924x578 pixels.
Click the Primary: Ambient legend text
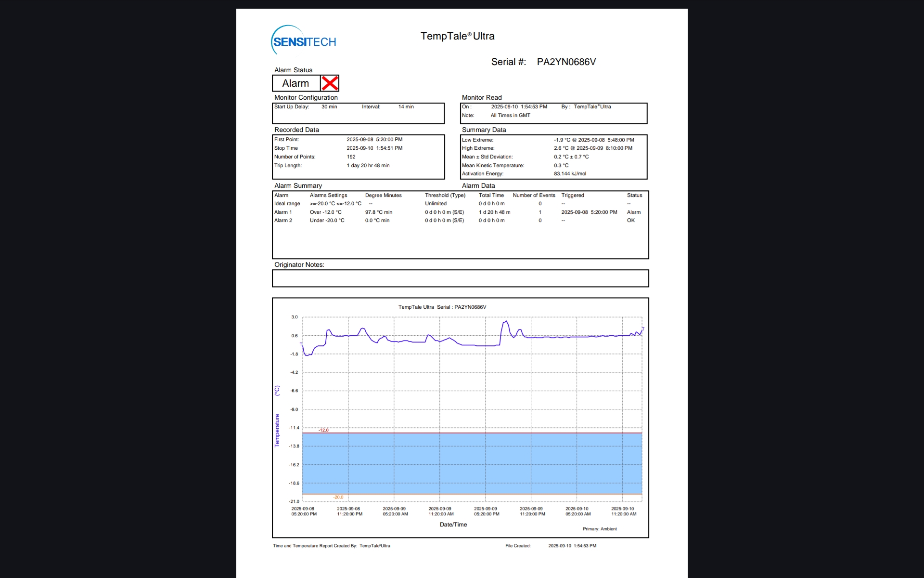(x=599, y=529)
